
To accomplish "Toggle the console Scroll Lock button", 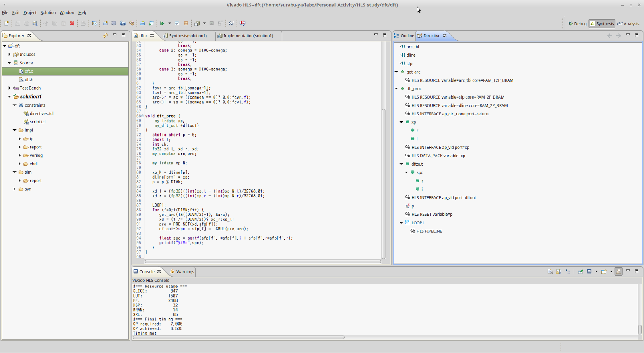I will [559, 272].
